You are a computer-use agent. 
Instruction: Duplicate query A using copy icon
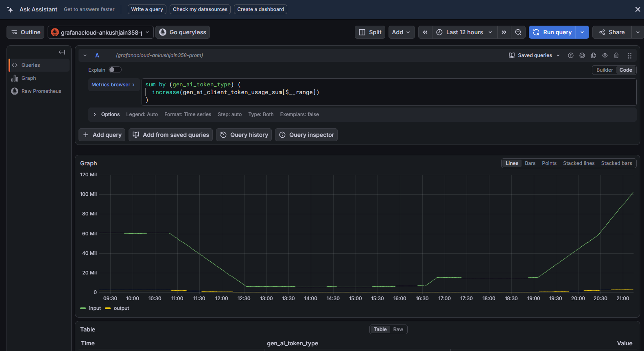coord(594,55)
